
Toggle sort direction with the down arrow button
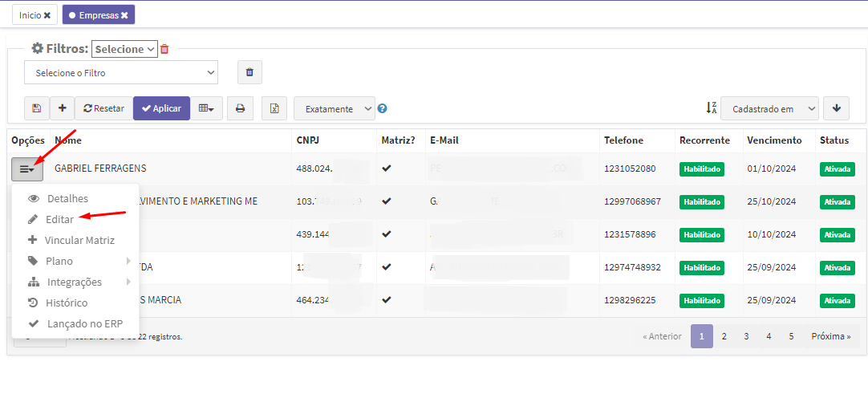836,108
